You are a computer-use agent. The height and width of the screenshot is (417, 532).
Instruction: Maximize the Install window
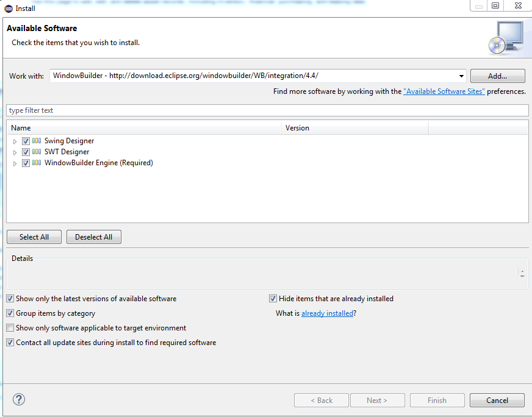[x=495, y=5]
